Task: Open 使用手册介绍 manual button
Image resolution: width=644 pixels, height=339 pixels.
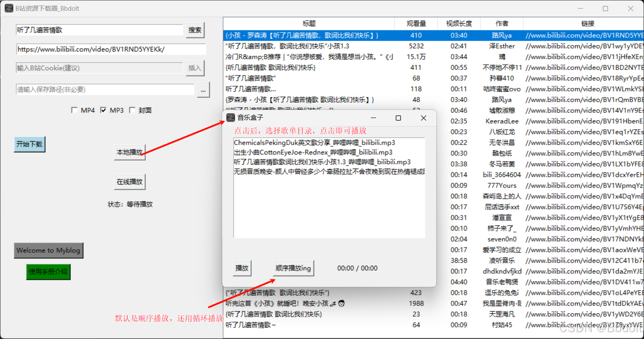Action: point(48,272)
